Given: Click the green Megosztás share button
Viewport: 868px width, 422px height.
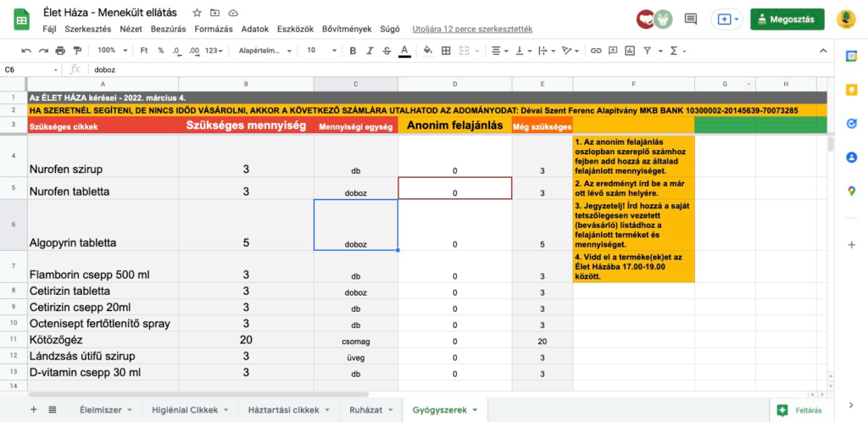Looking at the screenshot, I should [x=787, y=19].
